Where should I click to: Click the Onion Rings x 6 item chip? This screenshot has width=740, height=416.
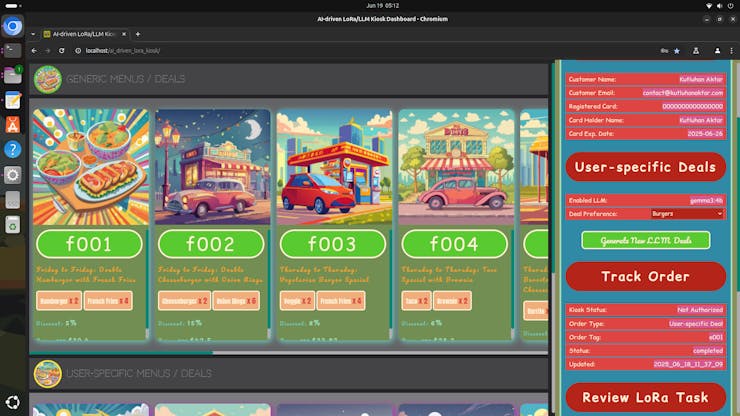point(236,301)
